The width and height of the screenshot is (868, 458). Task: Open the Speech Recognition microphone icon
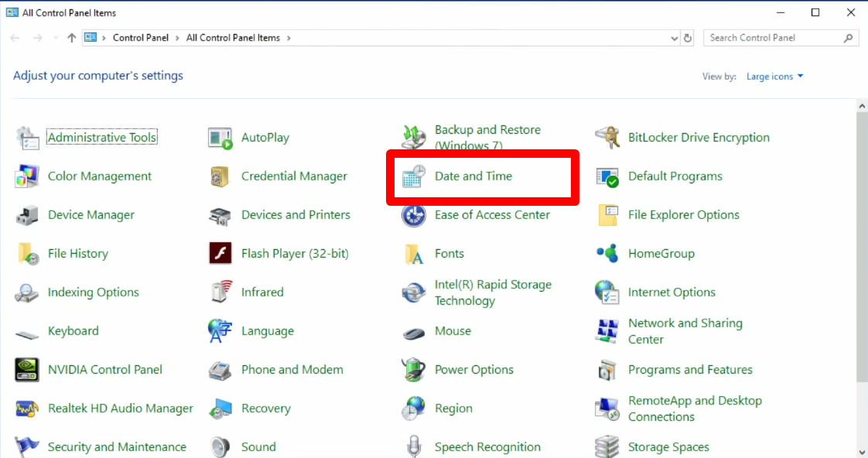pos(414,446)
